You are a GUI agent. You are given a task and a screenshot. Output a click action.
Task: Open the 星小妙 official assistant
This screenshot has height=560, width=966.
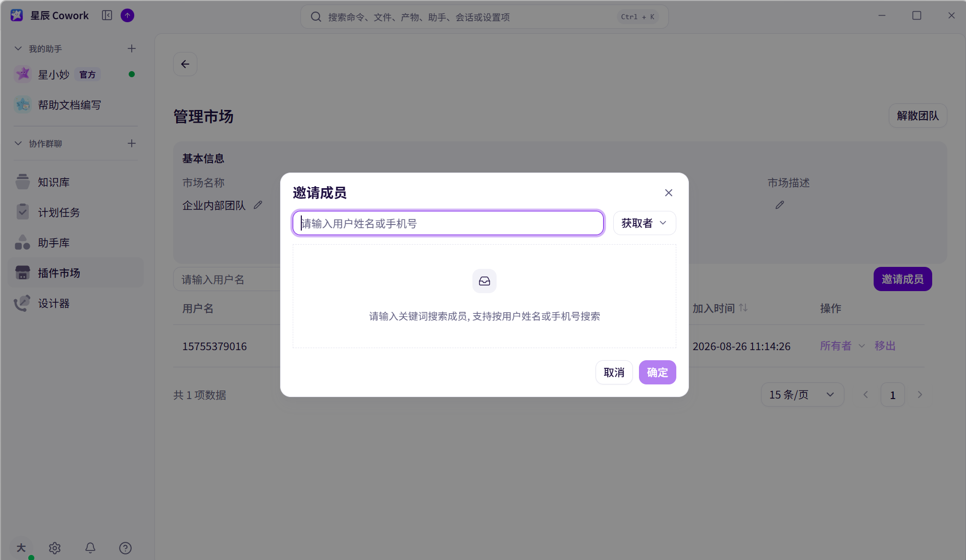coord(76,75)
